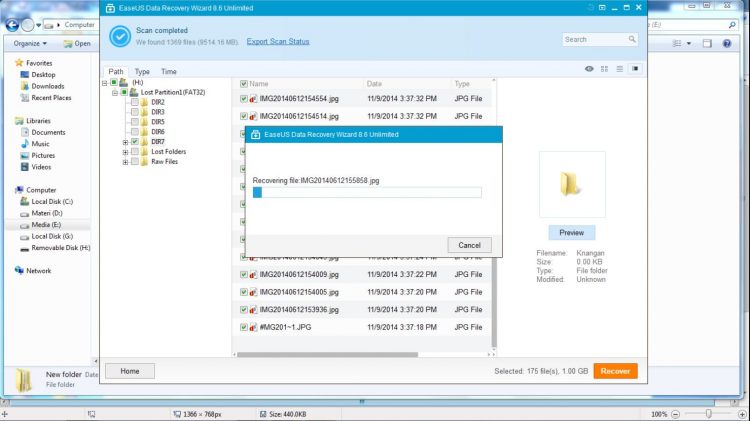This screenshot has height=421, width=750.
Task: Uncheck the IMG20140612154514.jpg checkbox
Action: coord(243,116)
